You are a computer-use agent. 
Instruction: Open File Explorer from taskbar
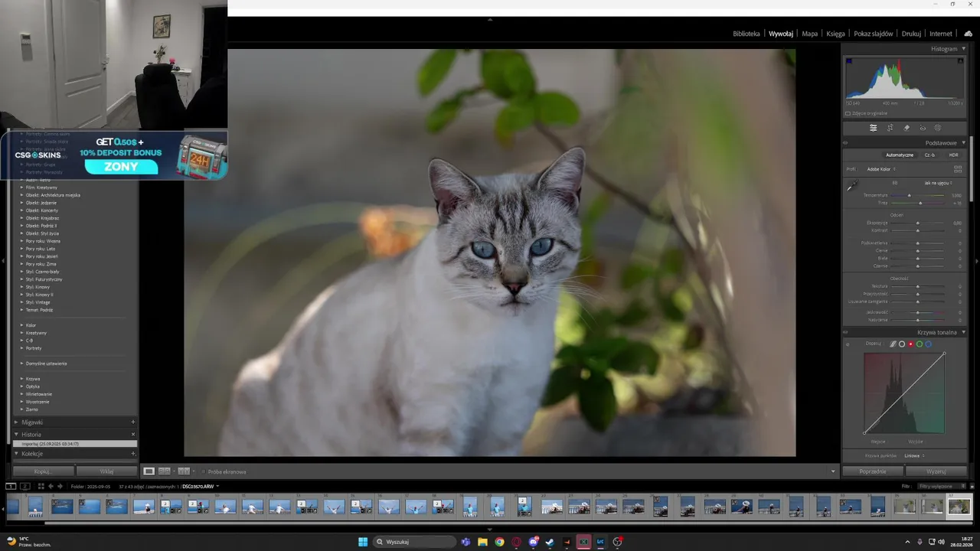click(482, 542)
